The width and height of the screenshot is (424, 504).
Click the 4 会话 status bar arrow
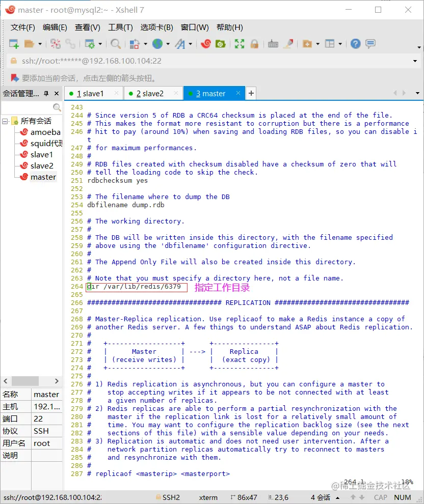(338, 498)
